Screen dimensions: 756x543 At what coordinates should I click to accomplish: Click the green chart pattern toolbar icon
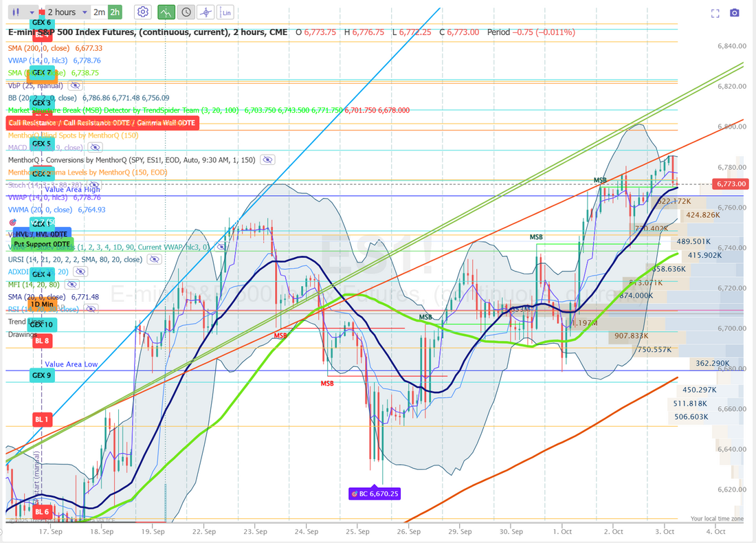coord(166,12)
